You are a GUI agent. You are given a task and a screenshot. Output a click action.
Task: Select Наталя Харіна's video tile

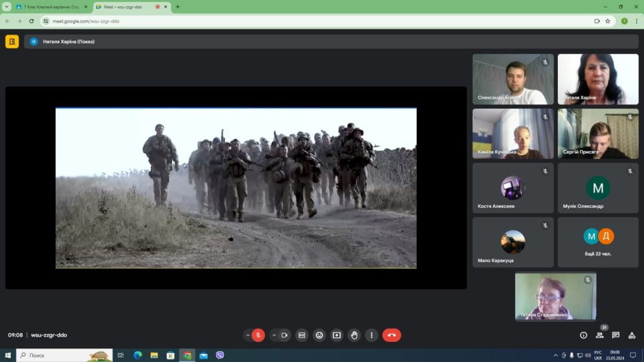[598, 79]
